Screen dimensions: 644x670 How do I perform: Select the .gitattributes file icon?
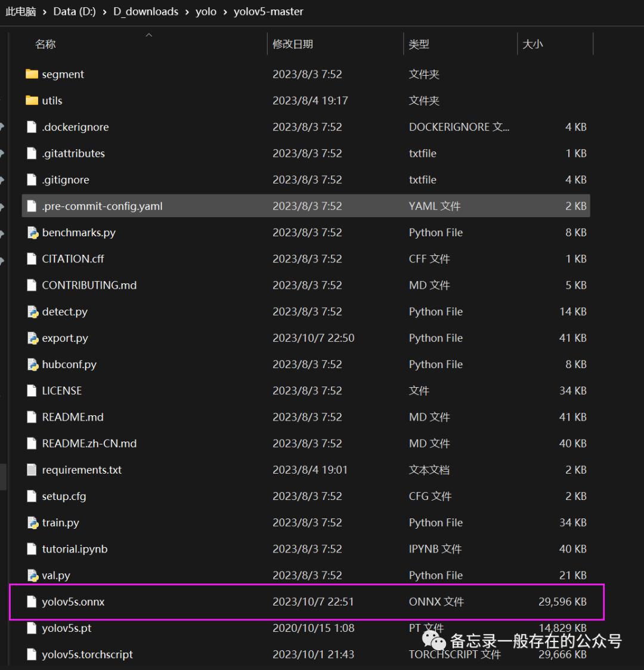pos(32,153)
